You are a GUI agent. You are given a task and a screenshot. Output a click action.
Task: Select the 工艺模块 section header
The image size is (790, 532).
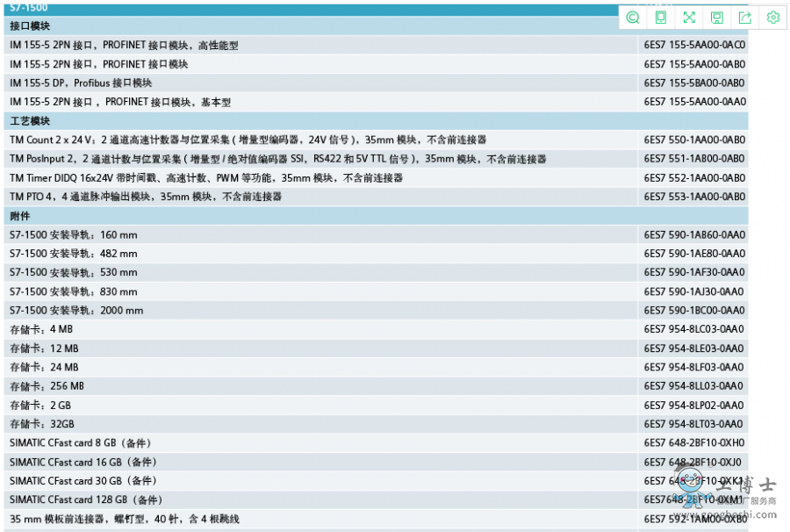click(30, 121)
